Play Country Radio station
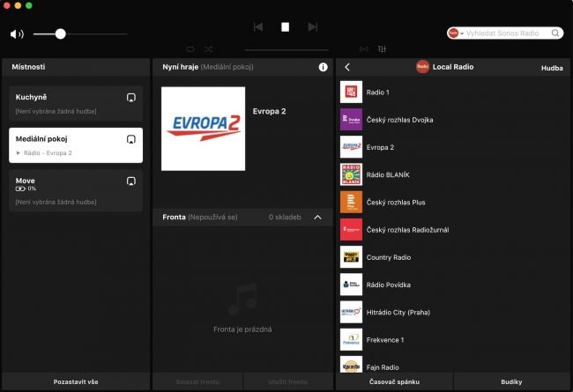 pyautogui.click(x=453, y=257)
